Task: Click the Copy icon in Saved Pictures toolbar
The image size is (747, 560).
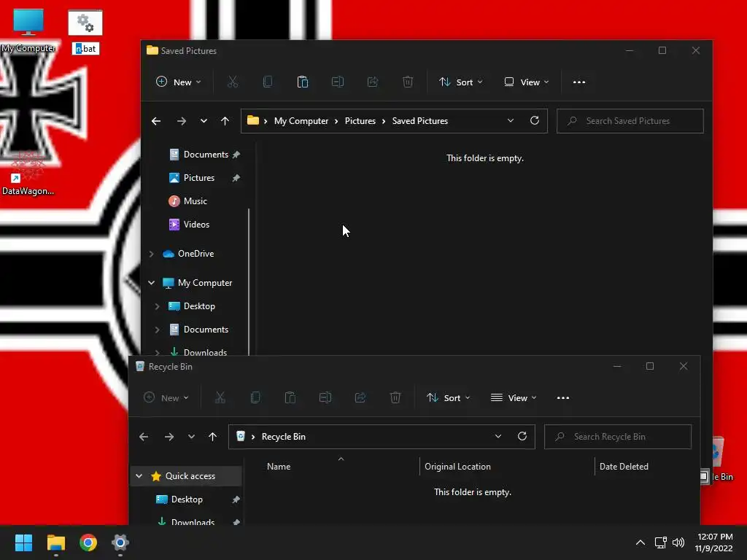Action: (268, 82)
